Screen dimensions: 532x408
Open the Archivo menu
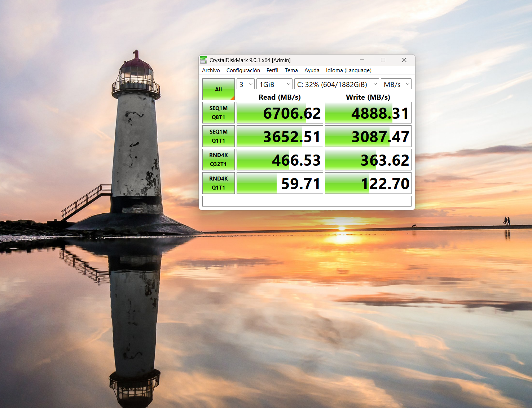coord(211,70)
